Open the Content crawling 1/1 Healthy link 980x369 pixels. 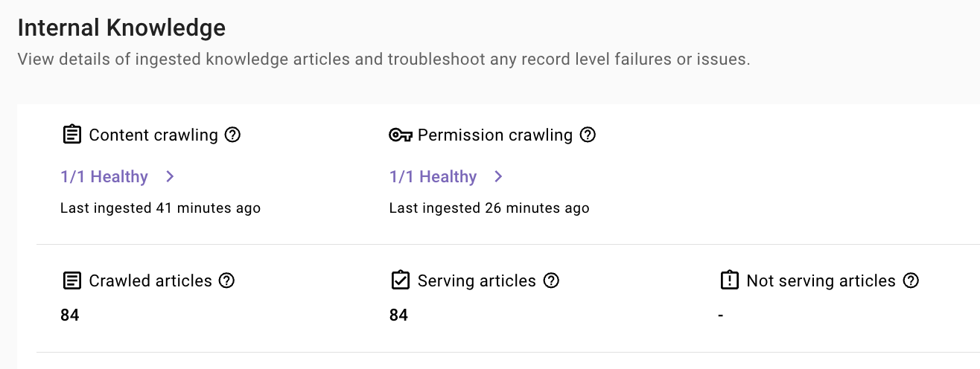[x=104, y=176]
